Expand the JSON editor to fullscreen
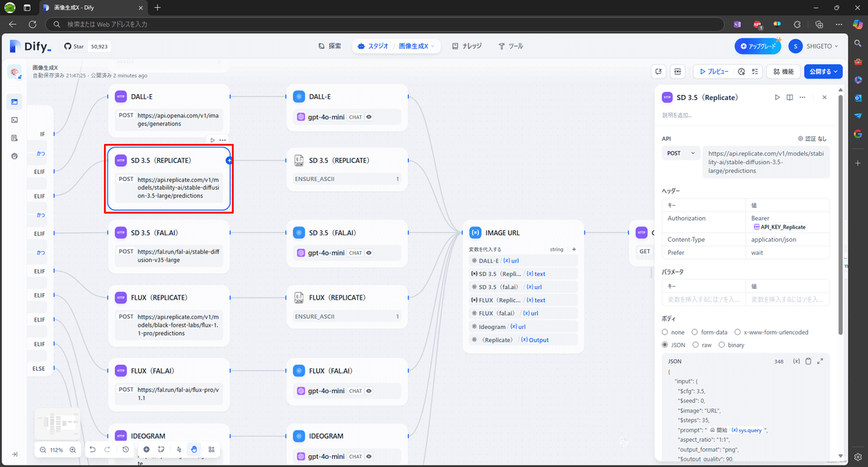The height and width of the screenshot is (467, 868). (x=820, y=361)
